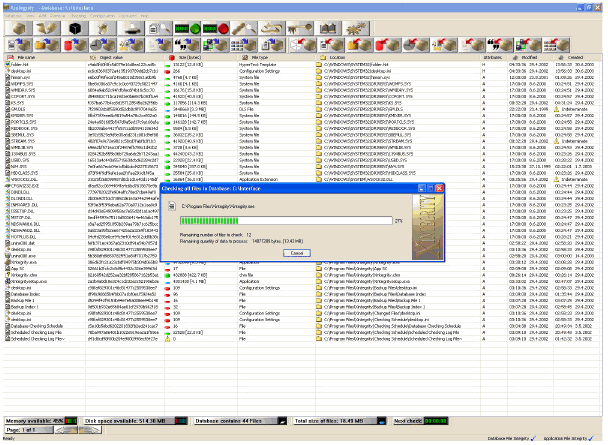Click add clock icon with blue arrow
Viewport: 608px width, 445px height.
(x=103, y=45)
